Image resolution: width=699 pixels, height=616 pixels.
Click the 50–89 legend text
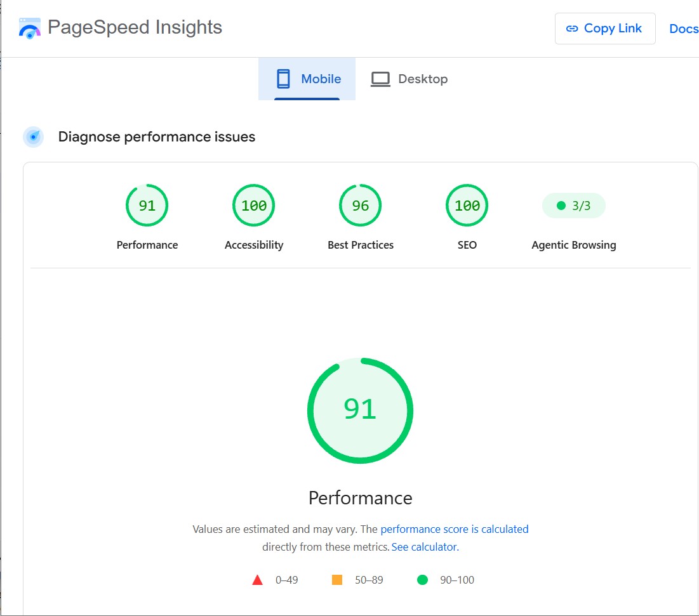(x=369, y=580)
